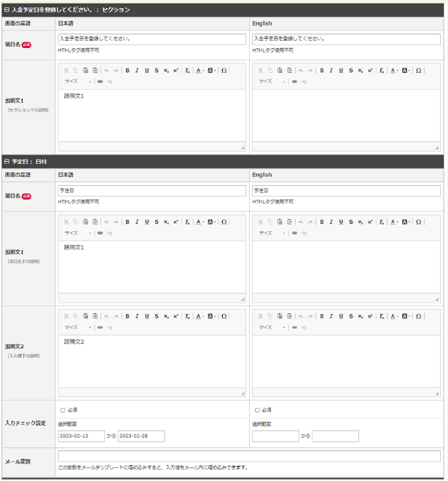The image size is (448, 481).
Task: Click the start date field showing 2023-02-13
Action: click(82, 437)
